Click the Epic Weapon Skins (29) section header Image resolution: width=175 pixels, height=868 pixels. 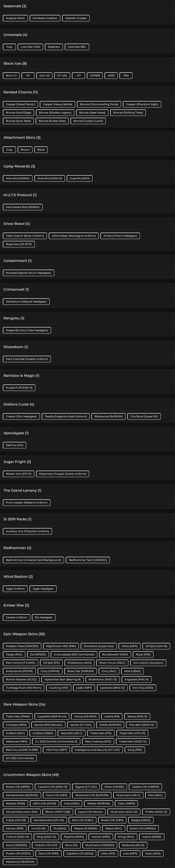pyautogui.click(x=24, y=634)
